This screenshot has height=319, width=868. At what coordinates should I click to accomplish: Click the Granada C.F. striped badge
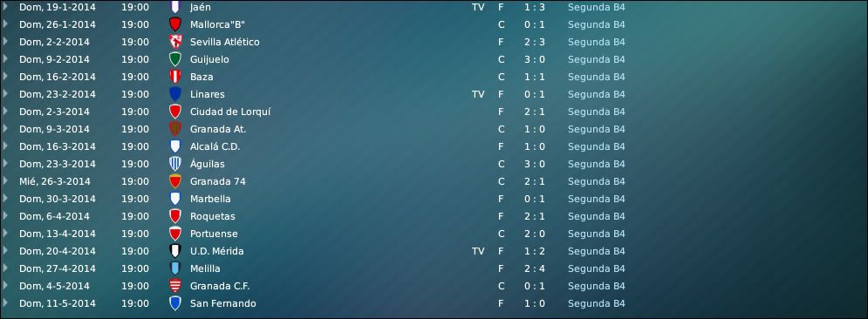tap(175, 286)
